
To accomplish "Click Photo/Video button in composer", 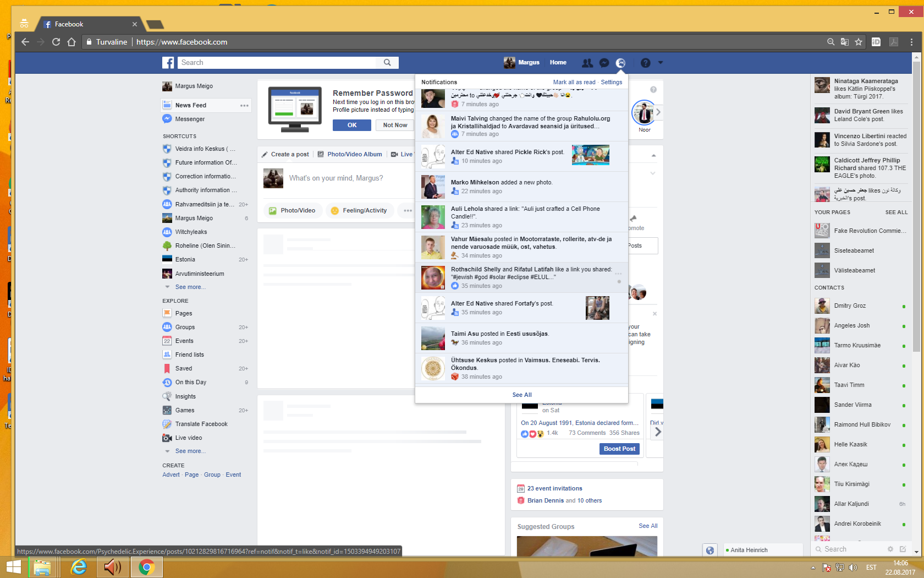I will (x=293, y=210).
